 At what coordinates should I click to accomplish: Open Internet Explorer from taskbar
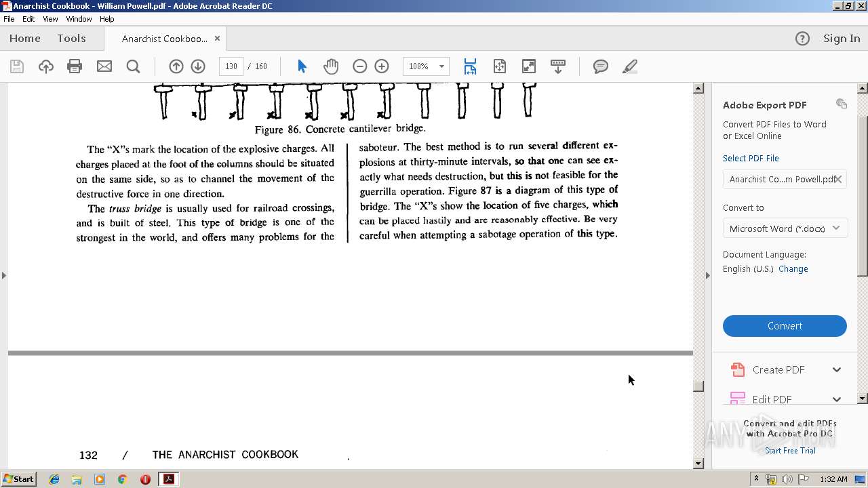(x=54, y=479)
